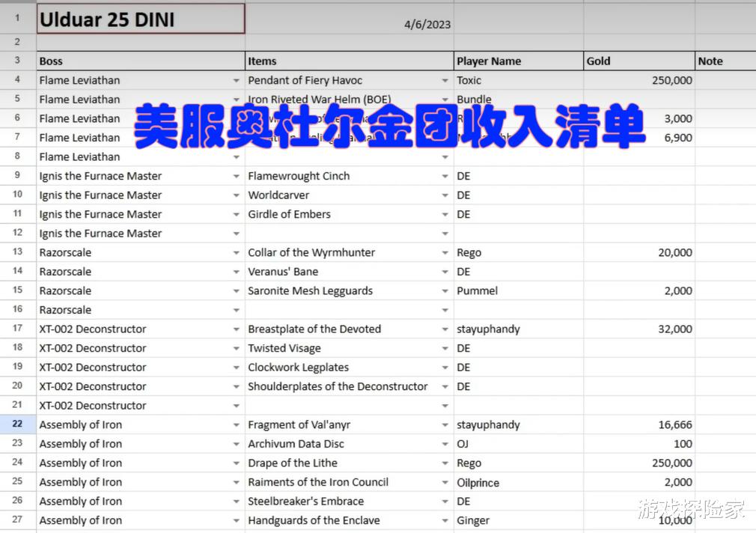Select the "Flamewrought Cinch" item cell
756x533 pixels.
(350, 176)
